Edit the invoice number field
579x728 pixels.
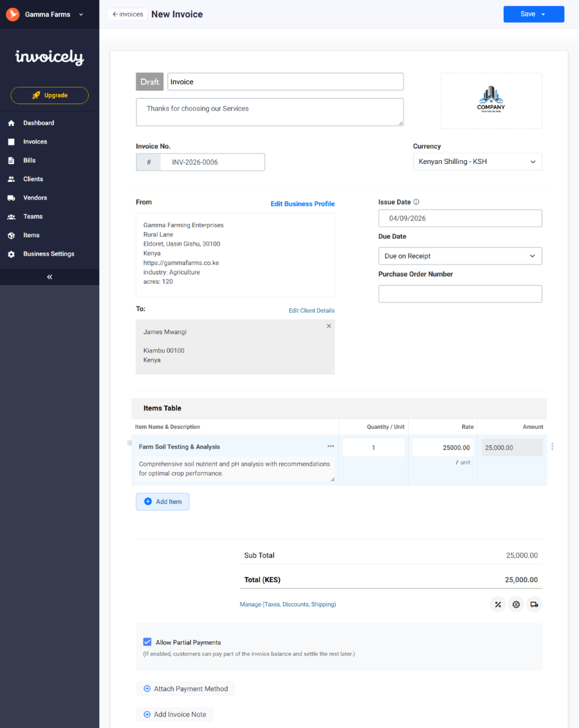[212, 162]
